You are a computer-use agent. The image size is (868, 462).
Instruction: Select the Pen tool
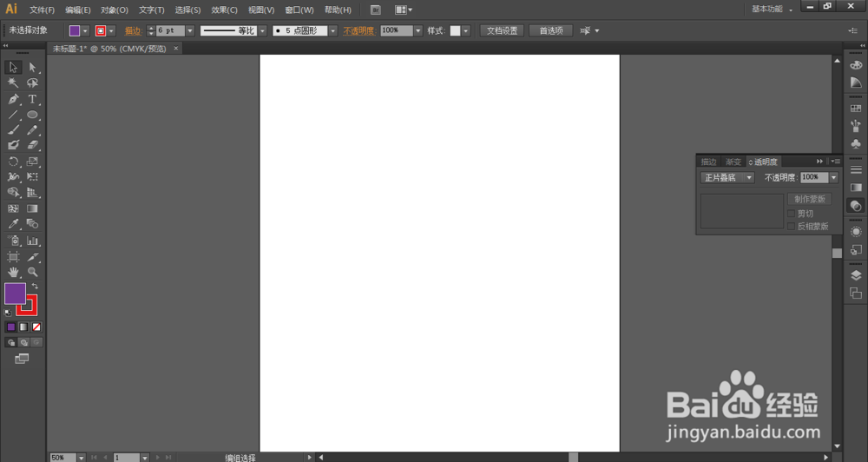pos(13,99)
